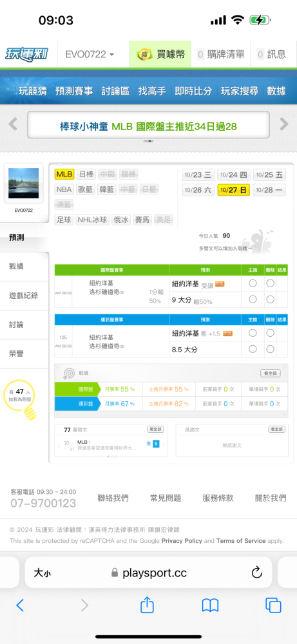Pick the 10/24 四 date button
The width and height of the screenshot is (297, 644).
[233, 175]
